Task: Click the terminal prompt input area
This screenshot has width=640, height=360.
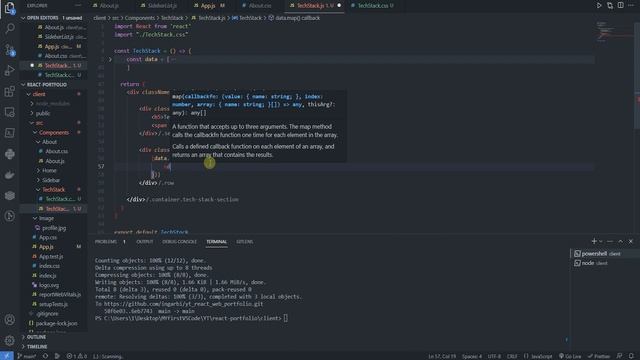Action: pos(286,318)
